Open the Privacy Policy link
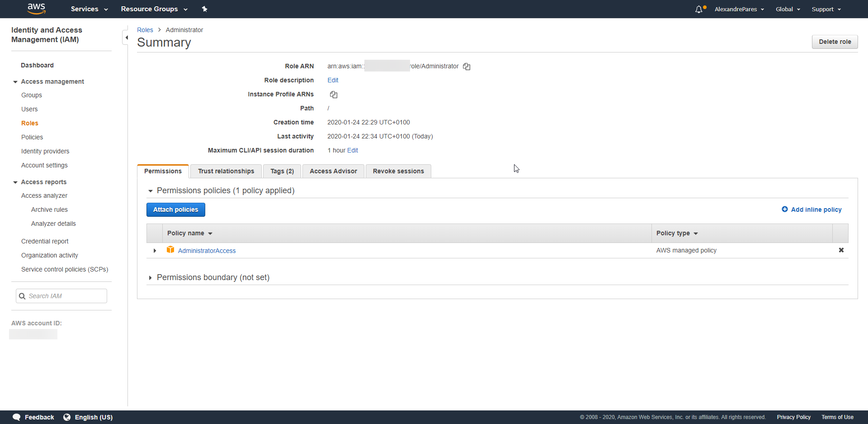The height and width of the screenshot is (424, 868). (794, 417)
